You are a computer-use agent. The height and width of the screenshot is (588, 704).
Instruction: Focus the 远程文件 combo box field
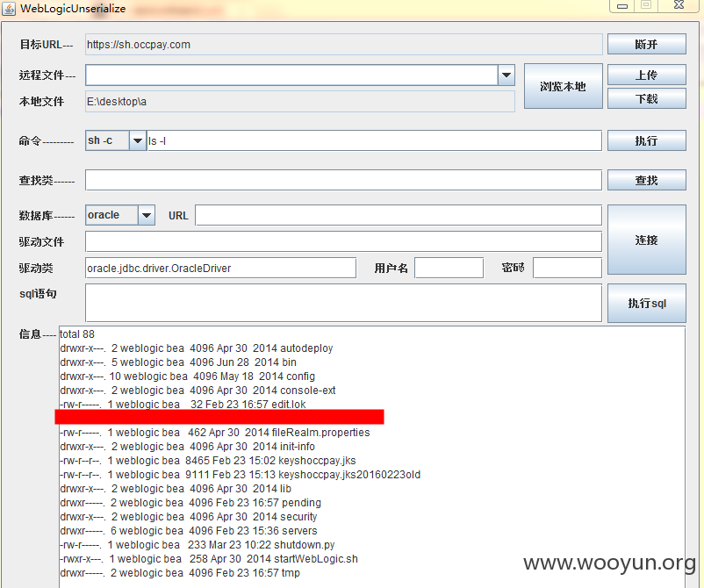click(x=291, y=75)
